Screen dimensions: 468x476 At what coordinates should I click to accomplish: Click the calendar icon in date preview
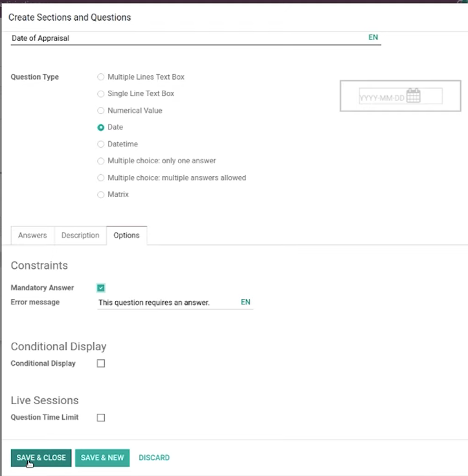click(413, 96)
